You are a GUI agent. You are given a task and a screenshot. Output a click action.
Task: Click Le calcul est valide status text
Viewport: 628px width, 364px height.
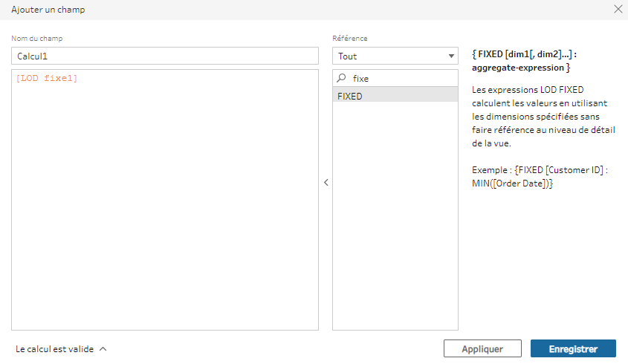(x=54, y=348)
